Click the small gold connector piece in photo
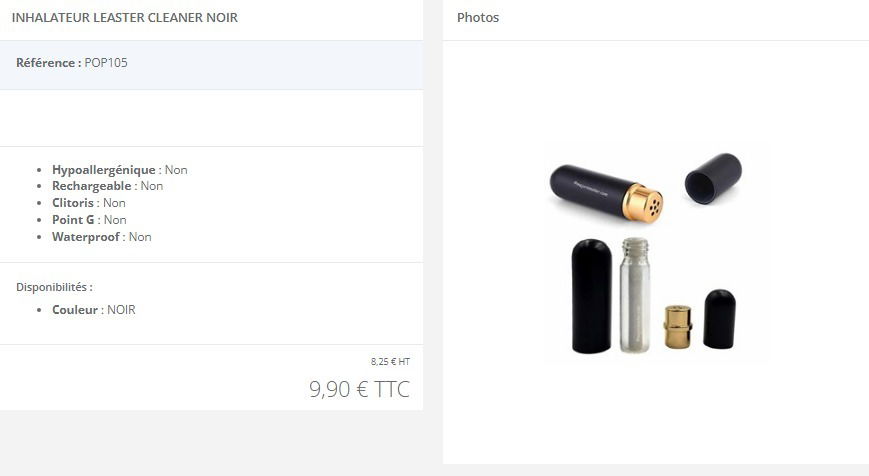This screenshot has width=869, height=476. (x=678, y=327)
